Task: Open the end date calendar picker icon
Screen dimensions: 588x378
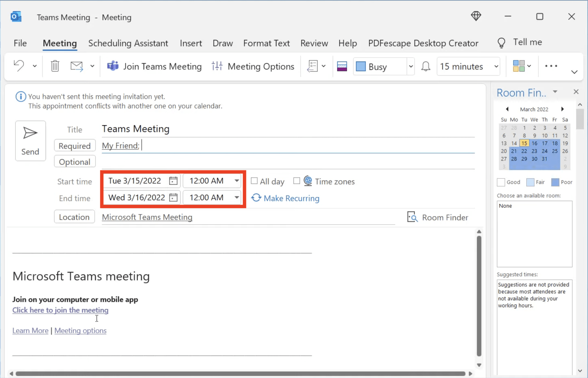Action: [173, 197]
